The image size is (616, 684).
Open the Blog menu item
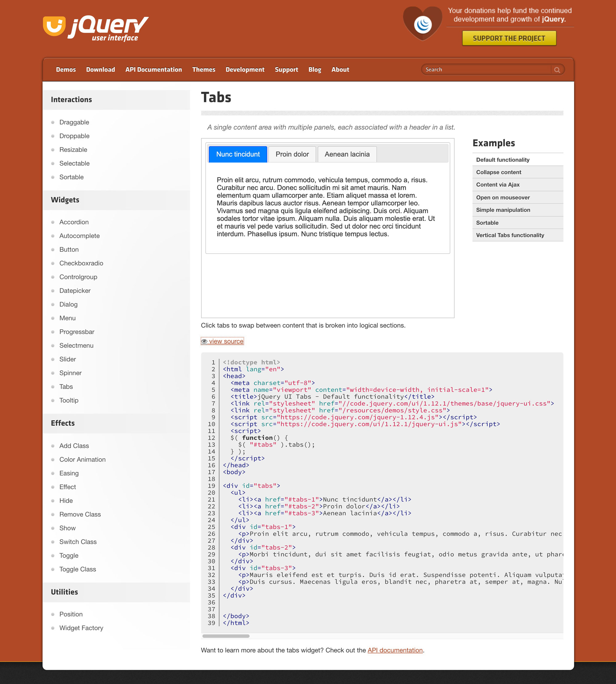point(315,70)
